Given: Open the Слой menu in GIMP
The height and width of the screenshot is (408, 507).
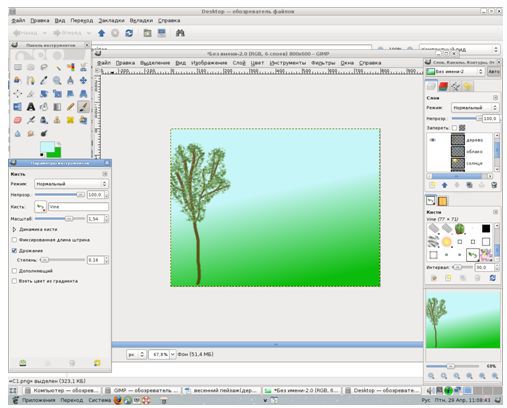Looking at the screenshot, I should (239, 63).
